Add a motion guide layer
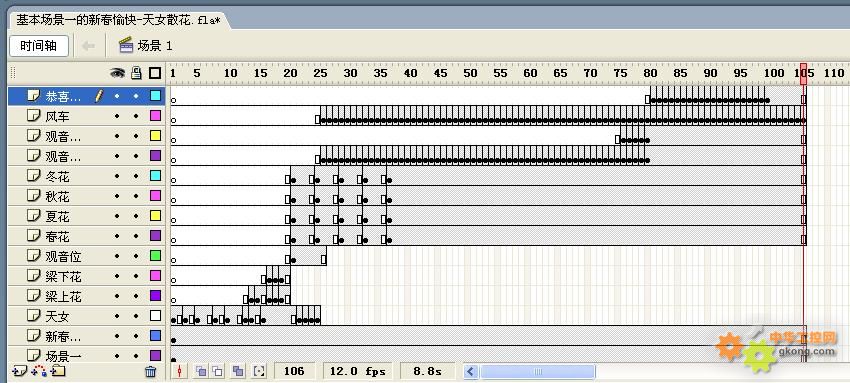This screenshot has height=383, width=850. coord(39,371)
